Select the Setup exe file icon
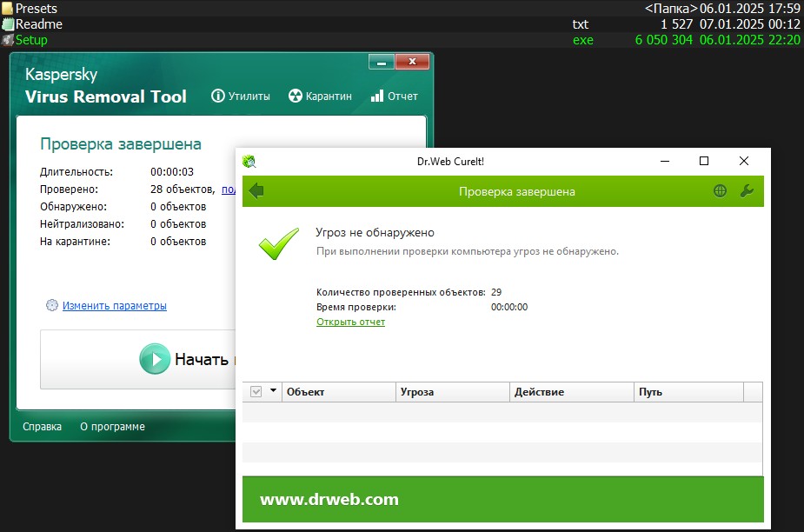This screenshot has width=804, height=532. click(7, 40)
